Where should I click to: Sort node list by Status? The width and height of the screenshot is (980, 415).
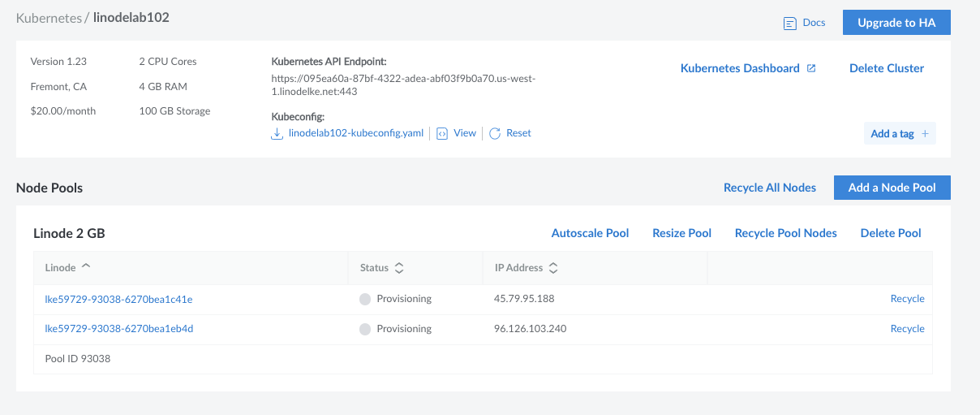point(399,267)
